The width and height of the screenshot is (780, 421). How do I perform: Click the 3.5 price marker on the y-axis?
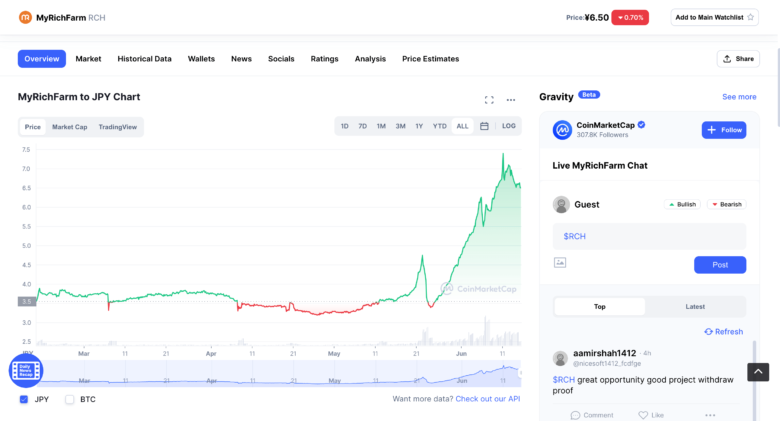click(27, 302)
